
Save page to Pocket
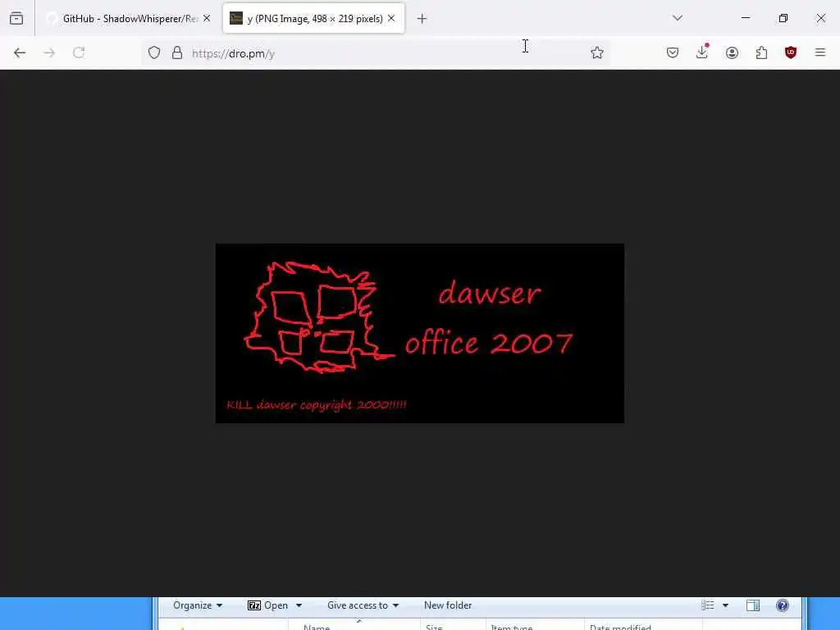673,52
